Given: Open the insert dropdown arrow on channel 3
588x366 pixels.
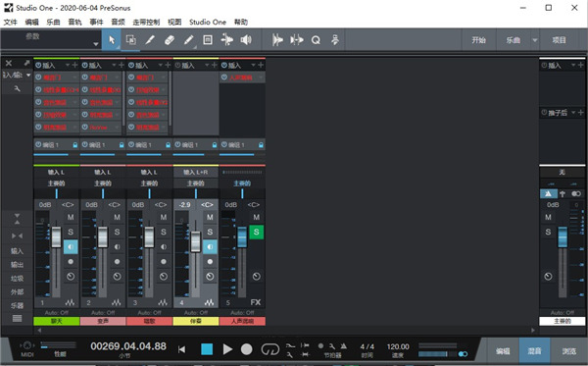Looking at the screenshot, I should click(161, 65).
